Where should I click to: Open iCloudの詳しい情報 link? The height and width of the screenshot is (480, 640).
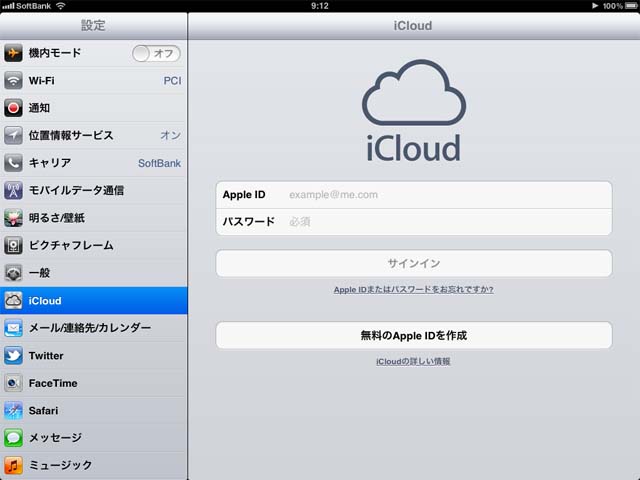413,361
